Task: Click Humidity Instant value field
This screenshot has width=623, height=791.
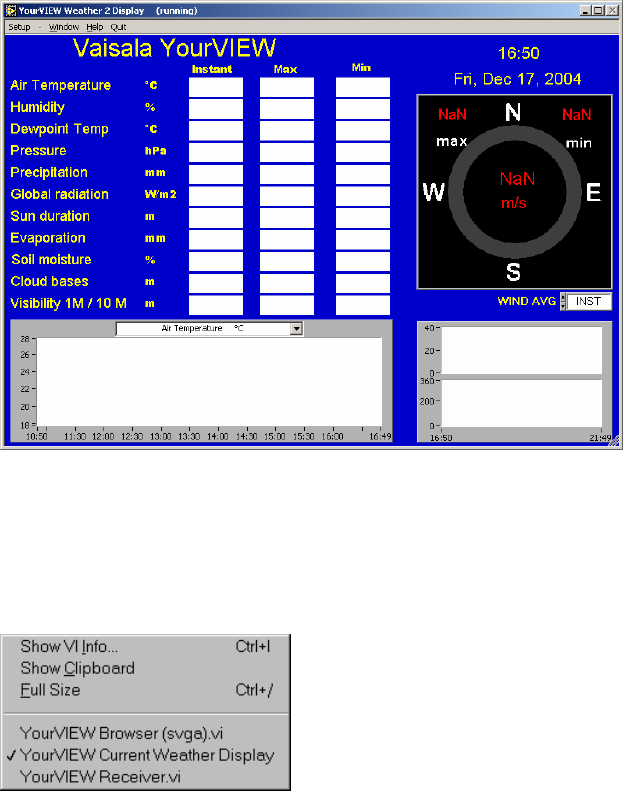Action: (x=216, y=109)
